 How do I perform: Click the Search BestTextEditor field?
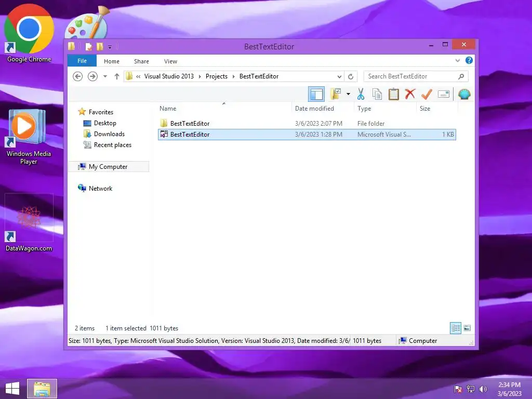(x=416, y=76)
